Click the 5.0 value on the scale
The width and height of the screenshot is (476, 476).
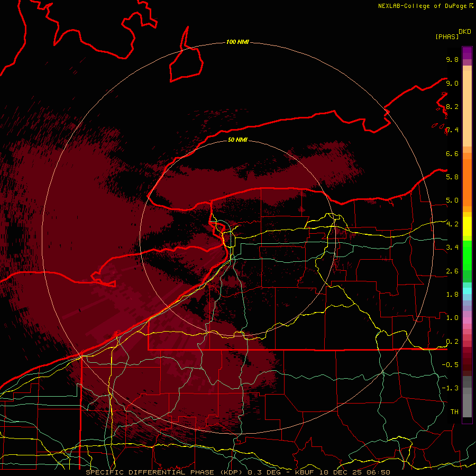coord(452,200)
